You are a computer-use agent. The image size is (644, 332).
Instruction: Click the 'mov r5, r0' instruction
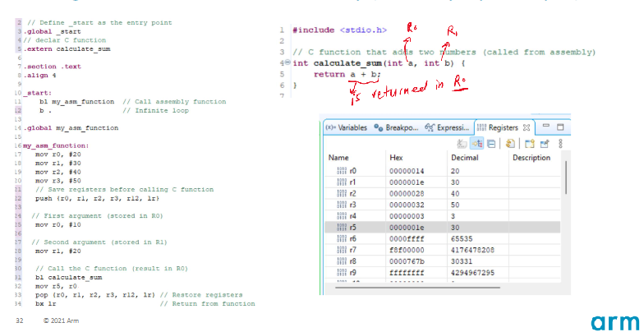coord(56,286)
